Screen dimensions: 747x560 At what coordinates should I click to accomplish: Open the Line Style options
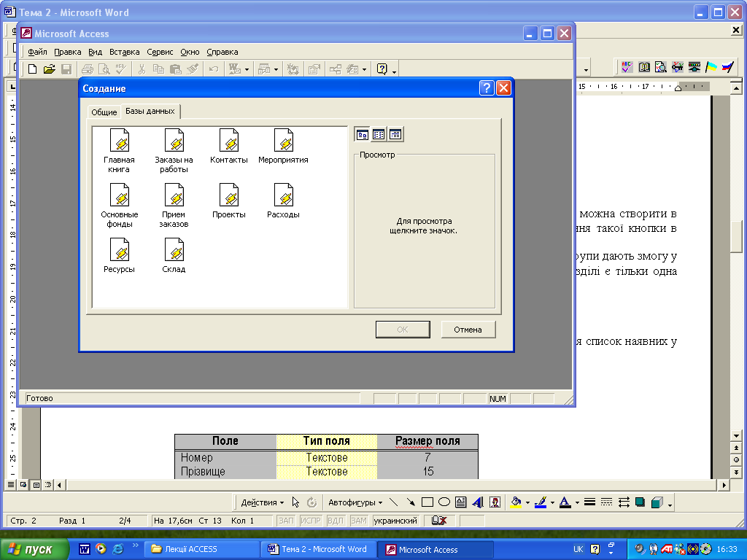(x=589, y=502)
